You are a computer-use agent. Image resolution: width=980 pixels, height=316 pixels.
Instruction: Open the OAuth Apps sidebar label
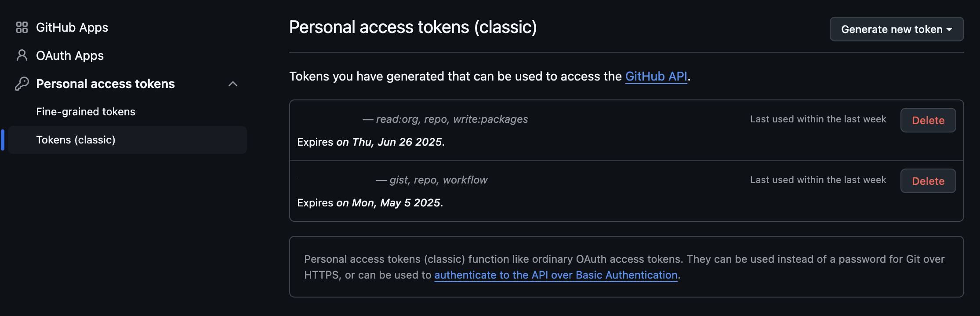(x=70, y=55)
